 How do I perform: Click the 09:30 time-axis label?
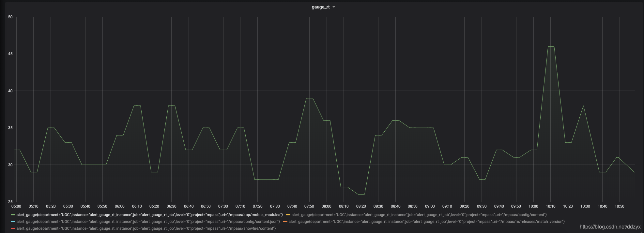(482, 206)
